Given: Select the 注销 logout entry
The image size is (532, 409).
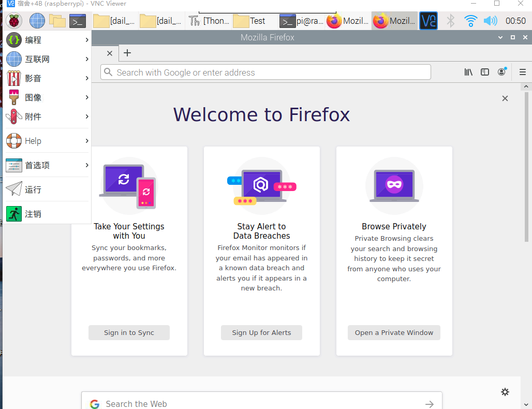Looking at the screenshot, I should (47, 214).
